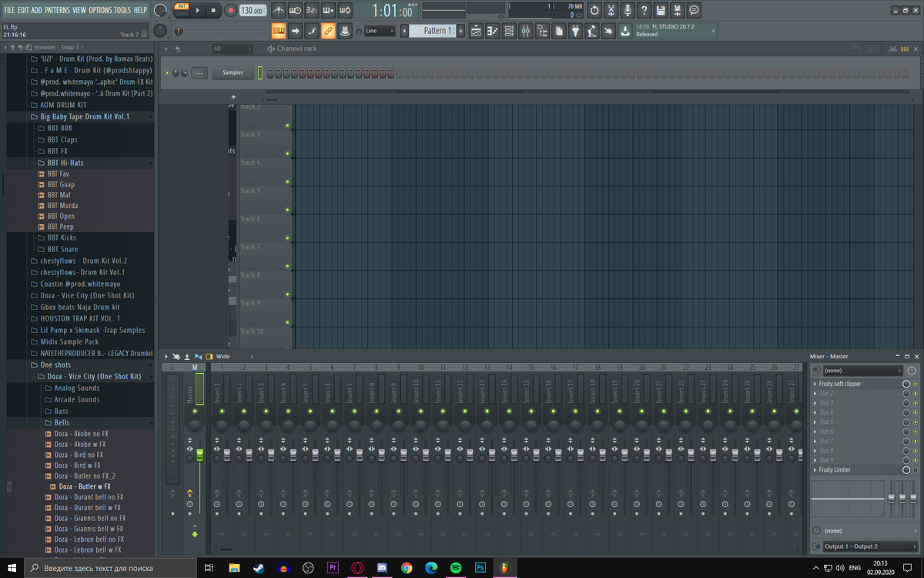This screenshot has width=924, height=578.
Task: Open the chat bubble icon
Action: point(694,10)
